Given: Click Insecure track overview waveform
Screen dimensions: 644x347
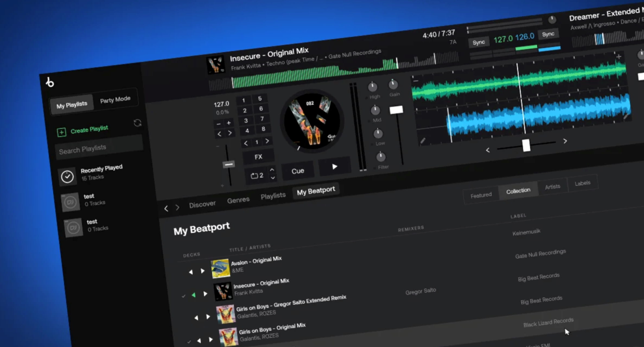Looking at the screenshot, I should click(334, 71).
